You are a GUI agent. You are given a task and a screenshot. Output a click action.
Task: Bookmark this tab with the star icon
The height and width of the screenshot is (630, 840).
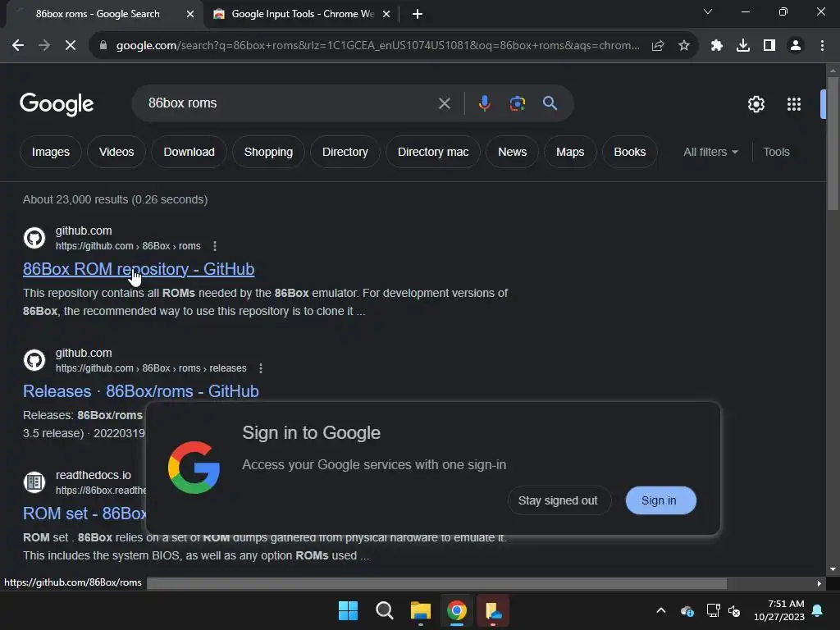[684, 46]
